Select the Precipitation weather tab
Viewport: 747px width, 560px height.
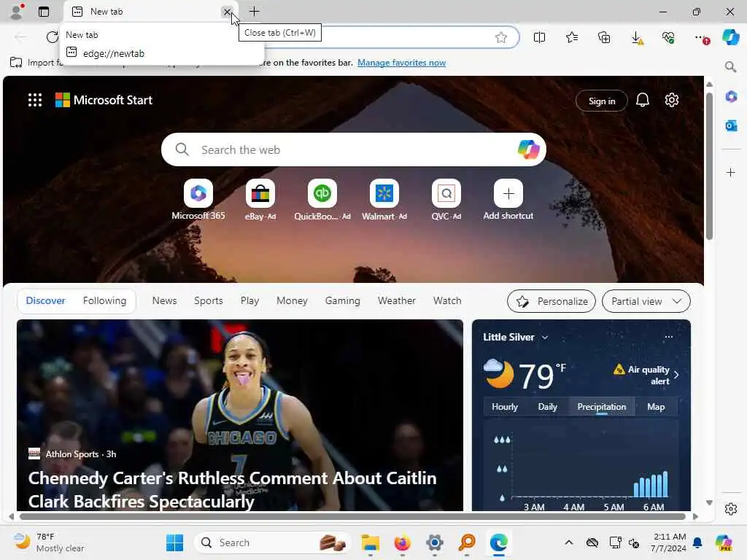pos(601,407)
